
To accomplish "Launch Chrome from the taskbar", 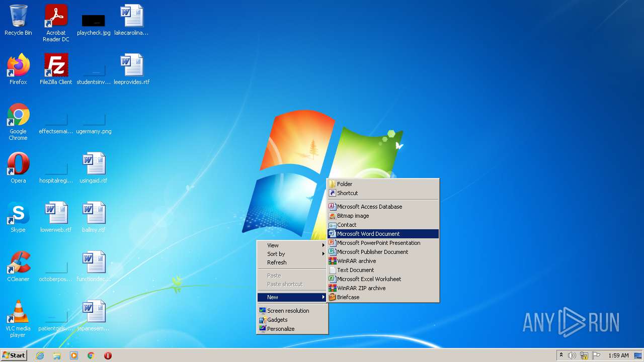I will tap(91, 355).
